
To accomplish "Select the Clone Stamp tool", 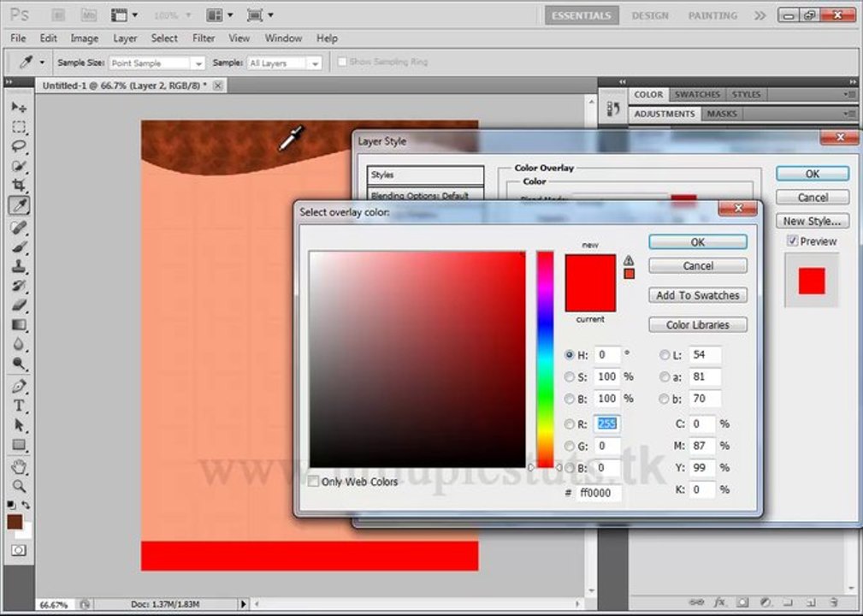I will (19, 266).
